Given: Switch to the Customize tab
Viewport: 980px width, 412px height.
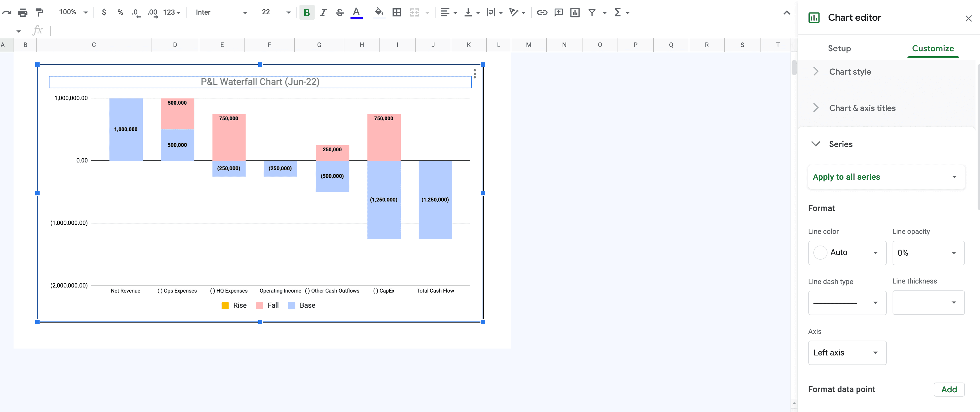Looking at the screenshot, I should [933, 49].
